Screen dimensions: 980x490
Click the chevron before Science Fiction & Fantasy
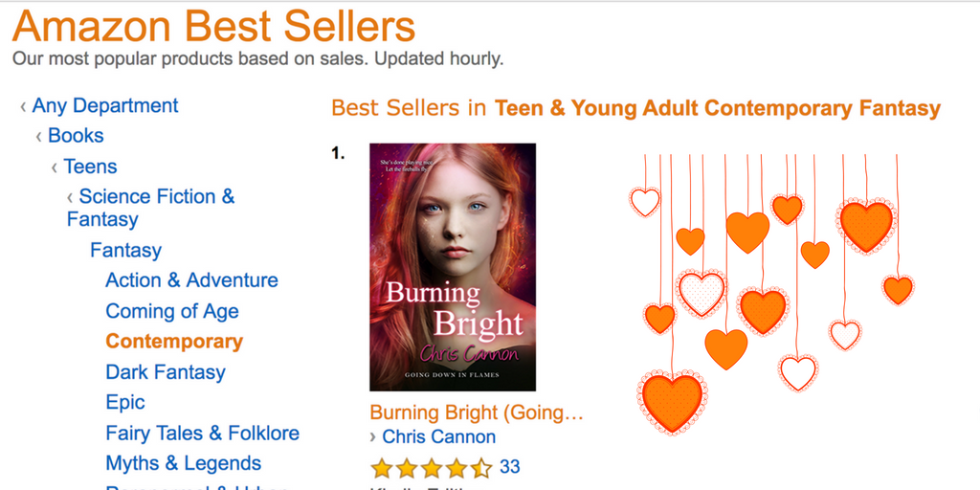point(70,198)
